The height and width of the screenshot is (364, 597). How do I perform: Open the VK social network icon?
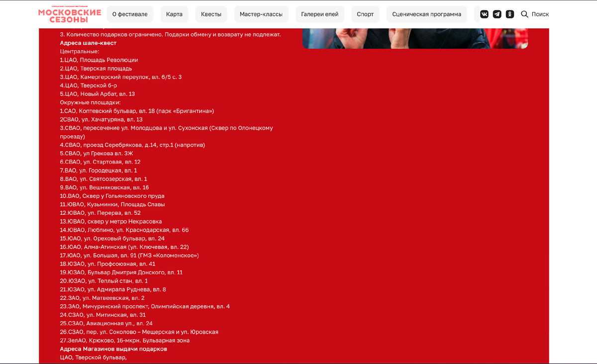484,14
